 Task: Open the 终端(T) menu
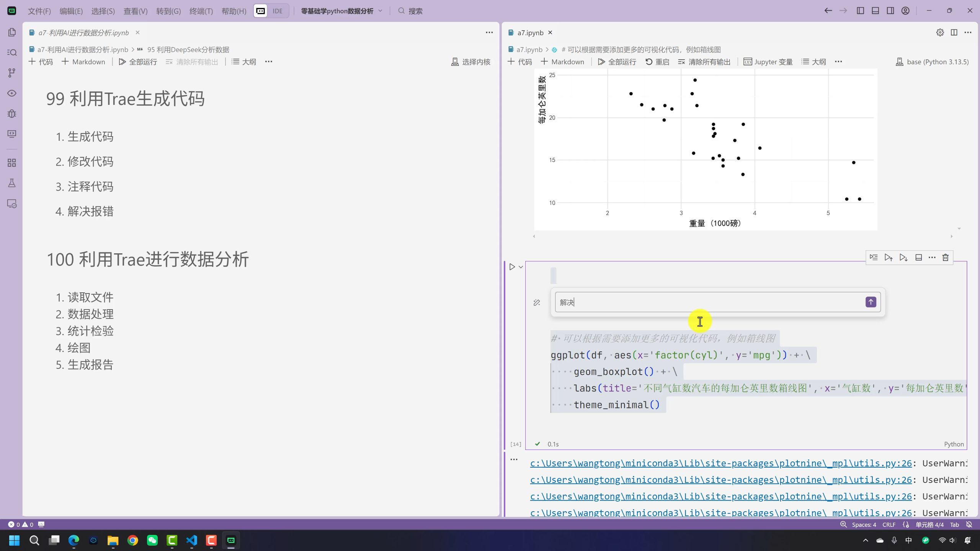pyautogui.click(x=201, y=11)
